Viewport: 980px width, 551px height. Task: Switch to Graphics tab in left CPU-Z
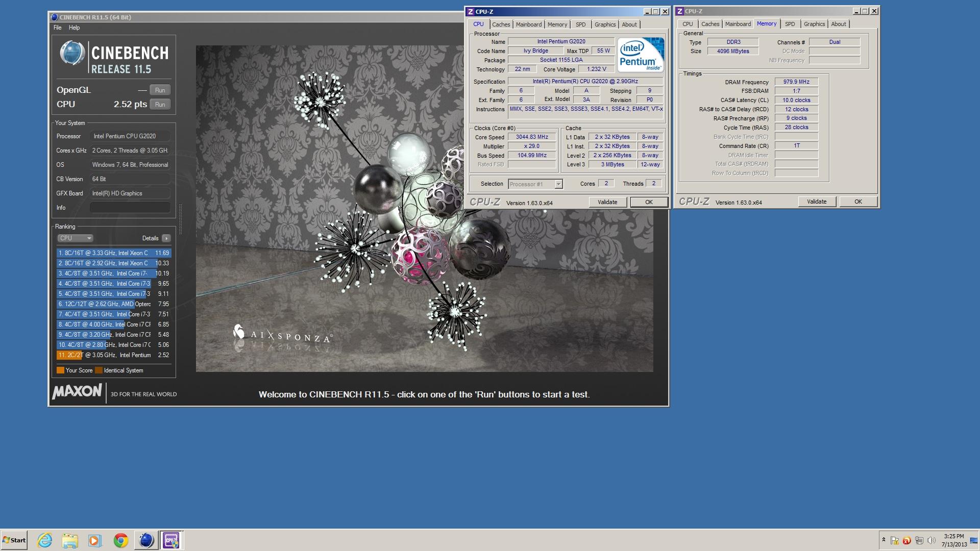tap(605, 24)
